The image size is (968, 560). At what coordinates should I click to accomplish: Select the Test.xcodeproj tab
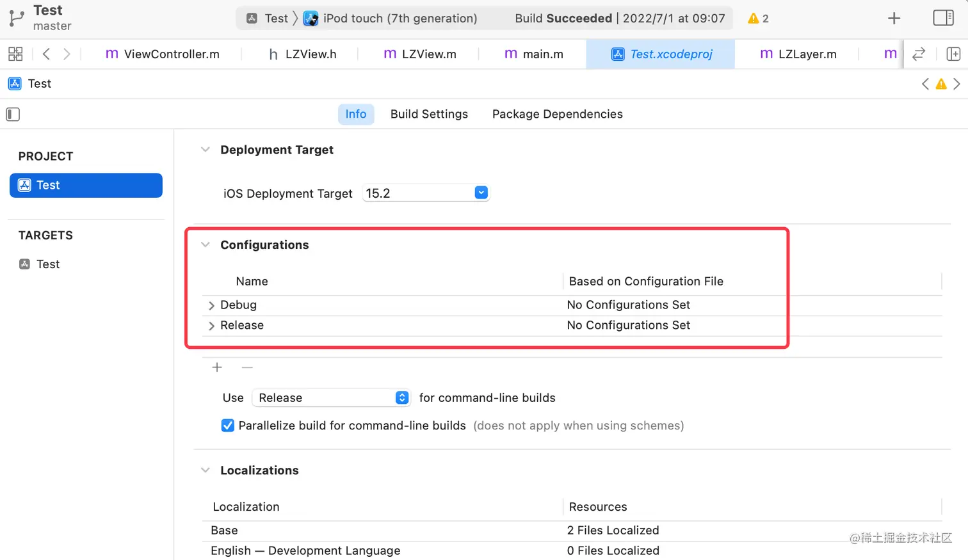point(661,54)
